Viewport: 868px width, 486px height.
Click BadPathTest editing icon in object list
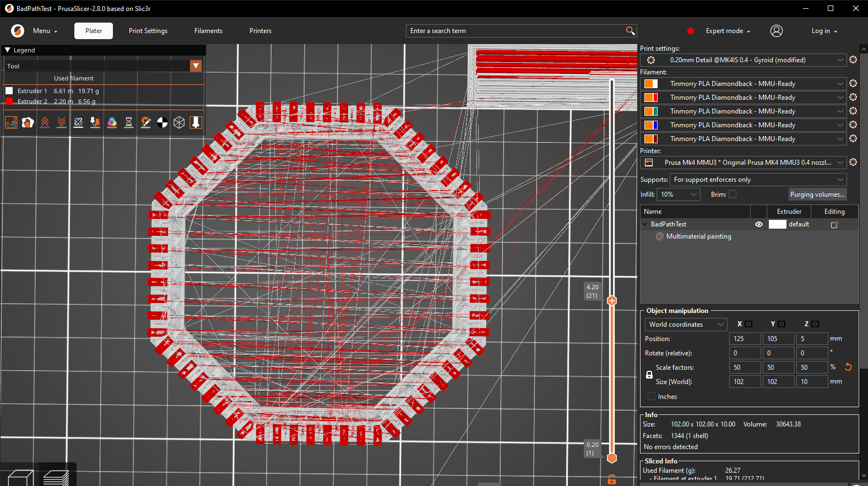click(x=834, y=224)
